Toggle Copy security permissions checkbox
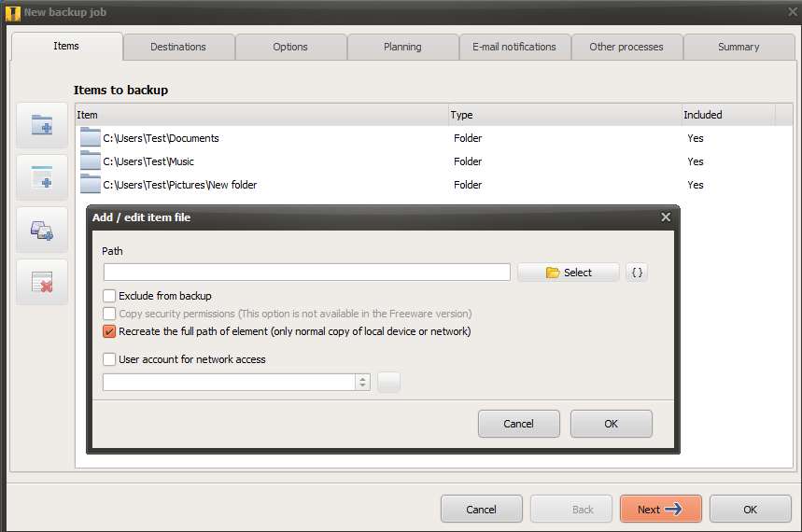802x532 pixels. 109,314
